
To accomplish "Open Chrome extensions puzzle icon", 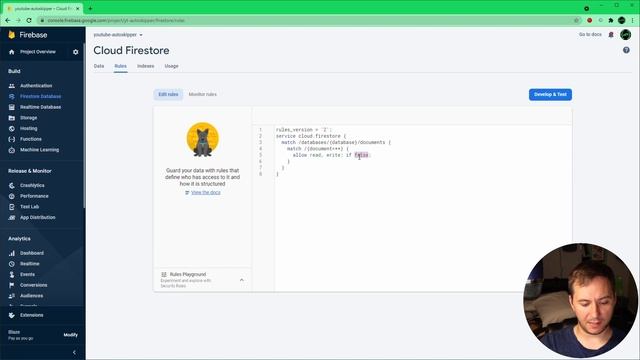I will pos(611,20).
